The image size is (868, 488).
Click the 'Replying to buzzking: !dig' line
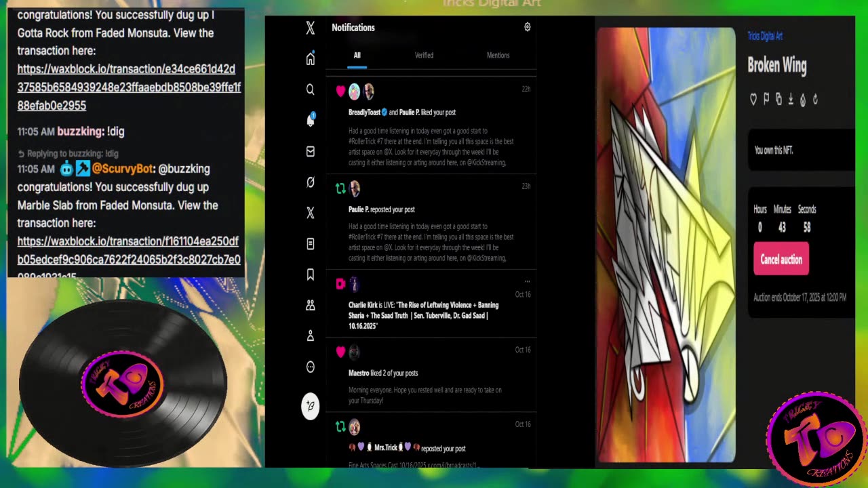pyautogui.click(x=68, y=154)
